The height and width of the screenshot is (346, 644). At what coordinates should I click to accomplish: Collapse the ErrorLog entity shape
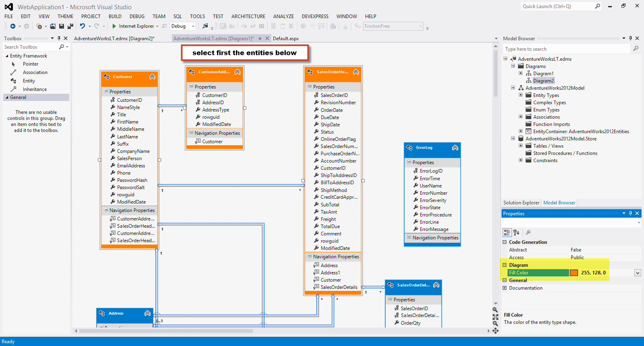(x=455, y=148)
